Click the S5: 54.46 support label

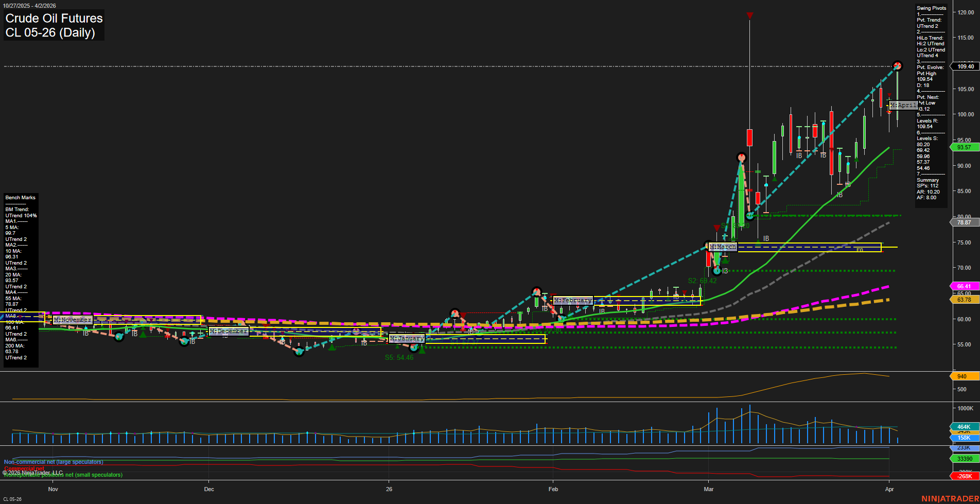coord(398,357)
